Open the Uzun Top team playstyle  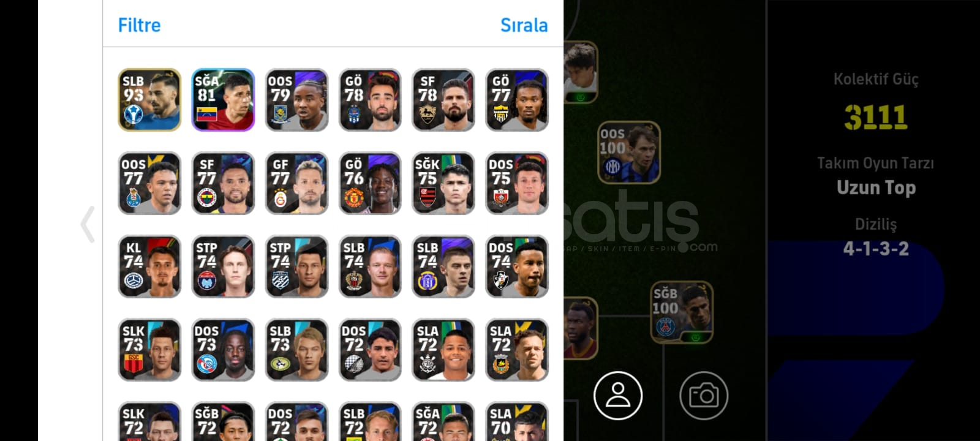click(876, 187)
